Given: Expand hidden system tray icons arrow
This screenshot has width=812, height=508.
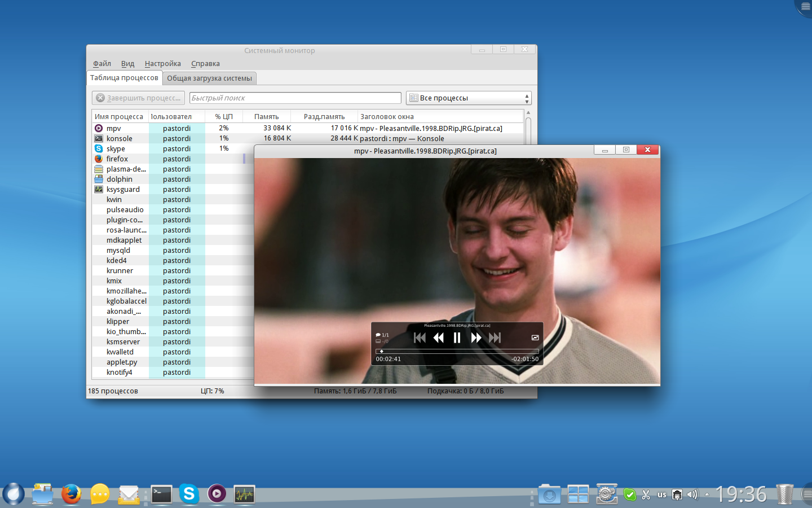Looking at the screenshot, I should (x=707, y=494).
